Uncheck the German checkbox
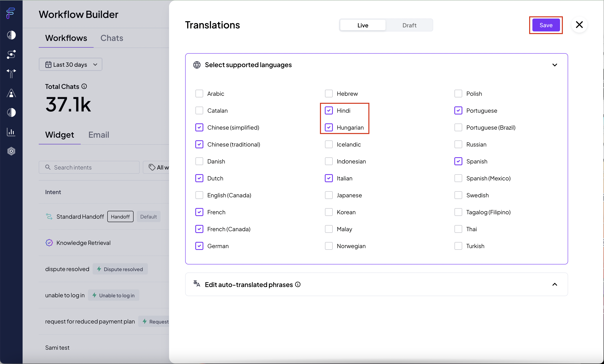Image resolution: width=604 pixels, height=364 pixels. (x=199, y=246)
